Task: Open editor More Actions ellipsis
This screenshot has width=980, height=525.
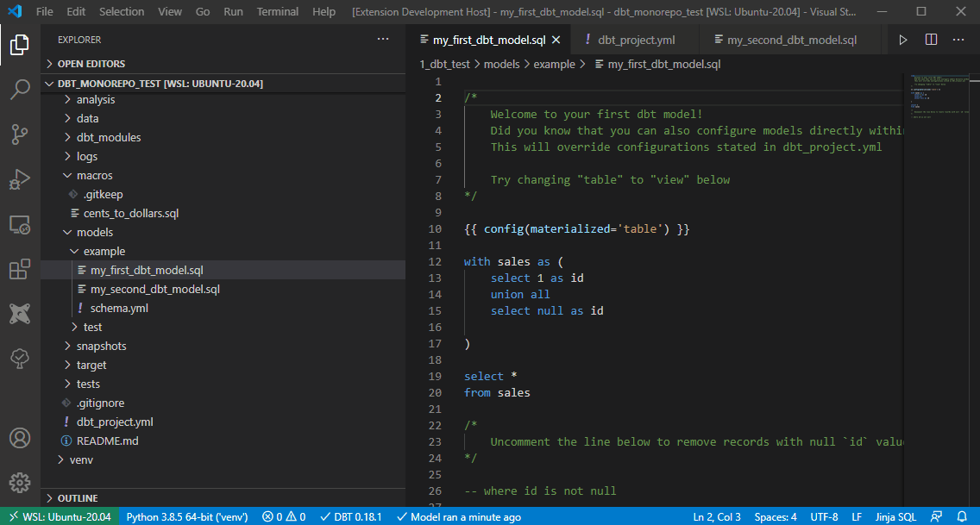Action: click(958, 40)
